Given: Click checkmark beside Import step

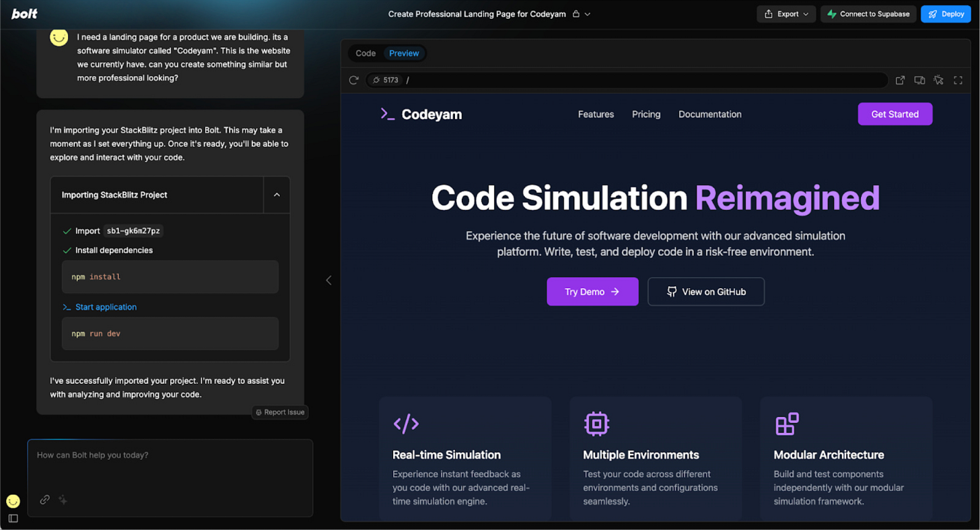Looking at the screenshot, I should point(67,231).
